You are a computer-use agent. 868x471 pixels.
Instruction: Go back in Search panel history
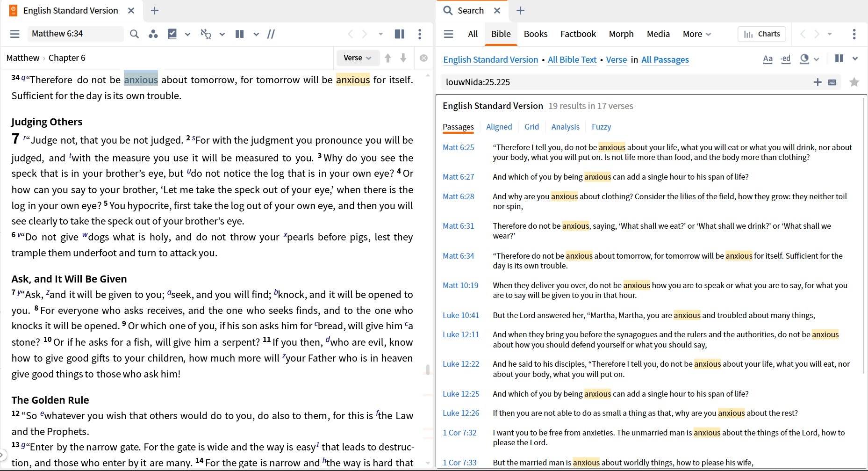tap(803, 34)
